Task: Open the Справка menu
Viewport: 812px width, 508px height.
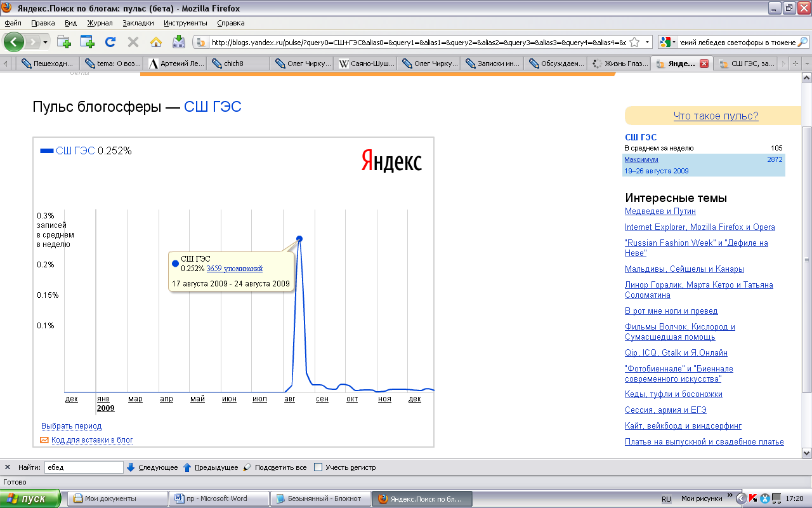Action: pos(231,23)
